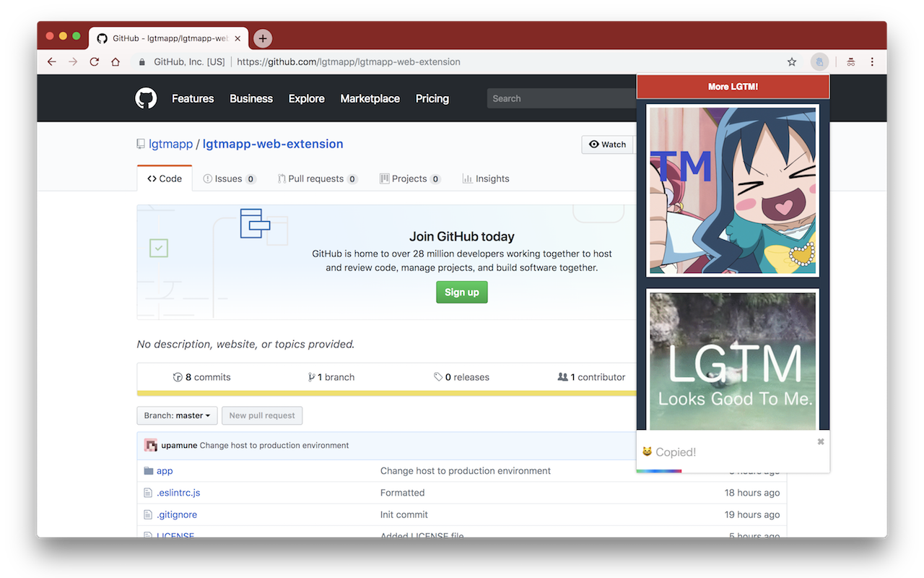Switch to the Code tab
The width and height of the screenshot is (924, 578).
(165, 178)
